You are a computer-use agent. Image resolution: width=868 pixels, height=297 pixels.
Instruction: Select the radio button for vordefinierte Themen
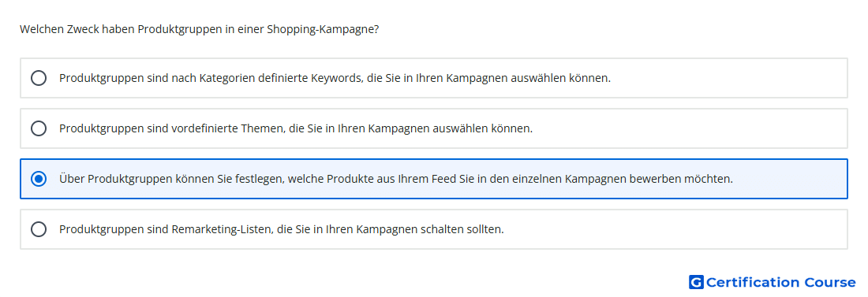click(39, 128)
